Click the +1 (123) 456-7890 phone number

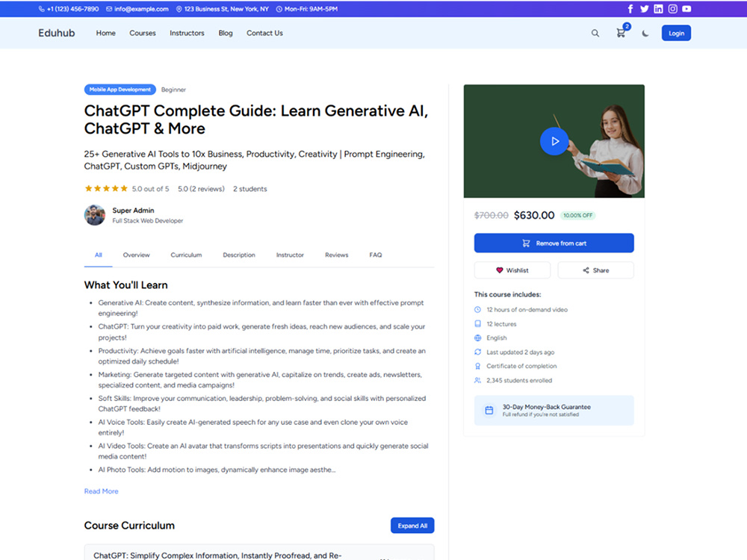[x=73, y=9]
